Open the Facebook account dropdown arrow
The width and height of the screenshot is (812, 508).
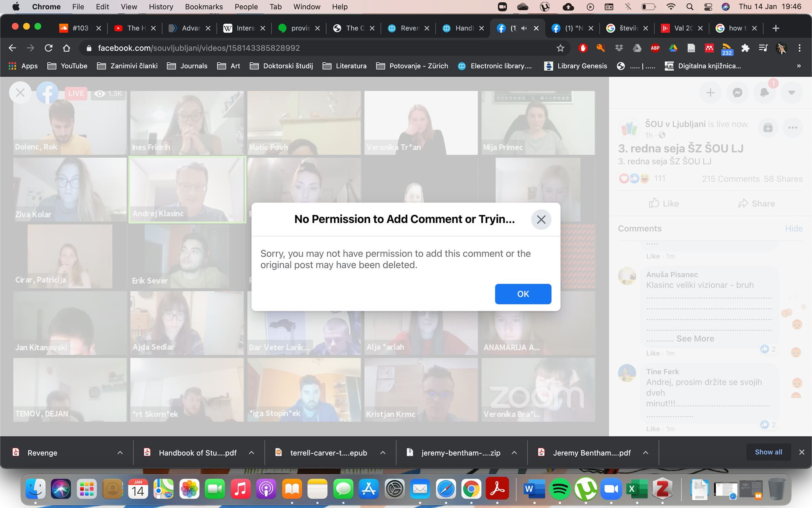pyautogui.click(x=791, y=93)
